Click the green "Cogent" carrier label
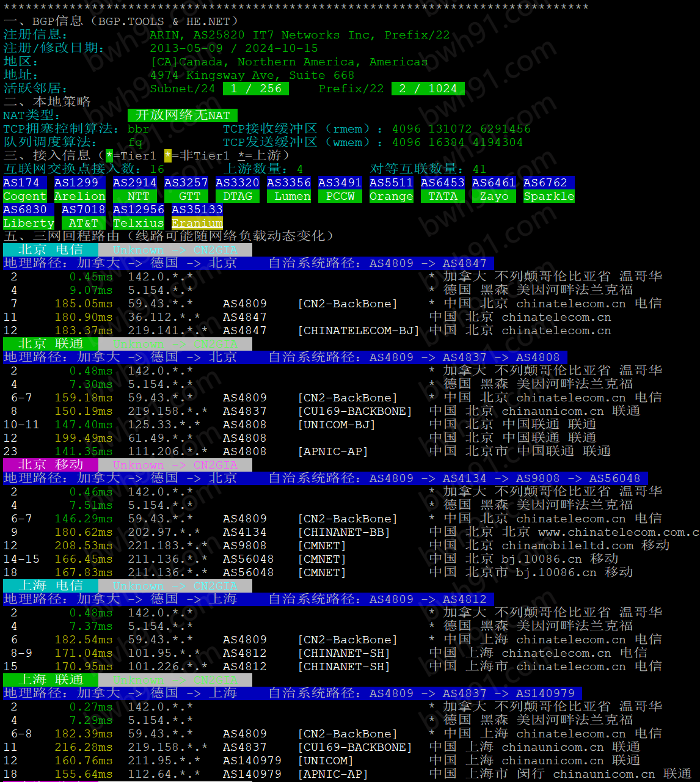The width and height of the screenshot is (700, 782). click(x=25, y=196)
